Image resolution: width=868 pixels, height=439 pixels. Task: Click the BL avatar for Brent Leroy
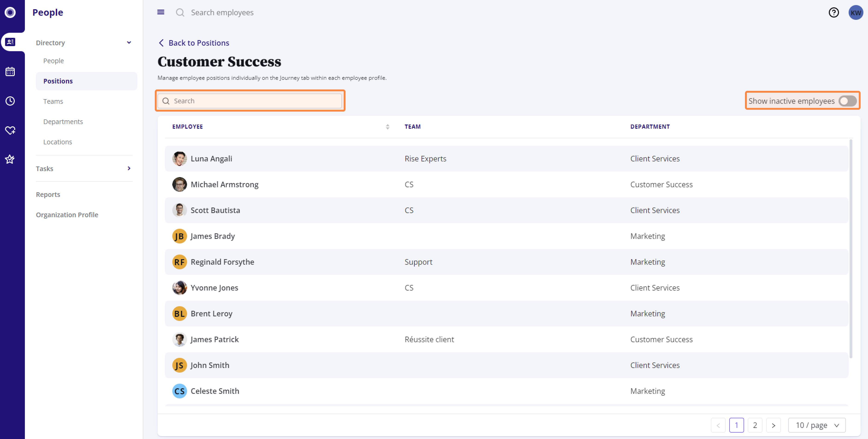179,314
